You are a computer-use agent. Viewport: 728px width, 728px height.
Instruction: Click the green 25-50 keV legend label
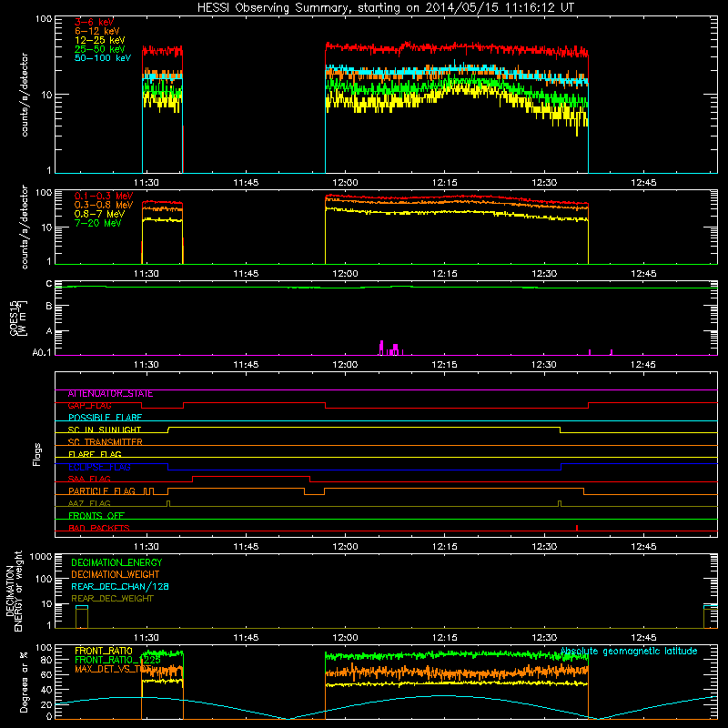click(100, 49)
